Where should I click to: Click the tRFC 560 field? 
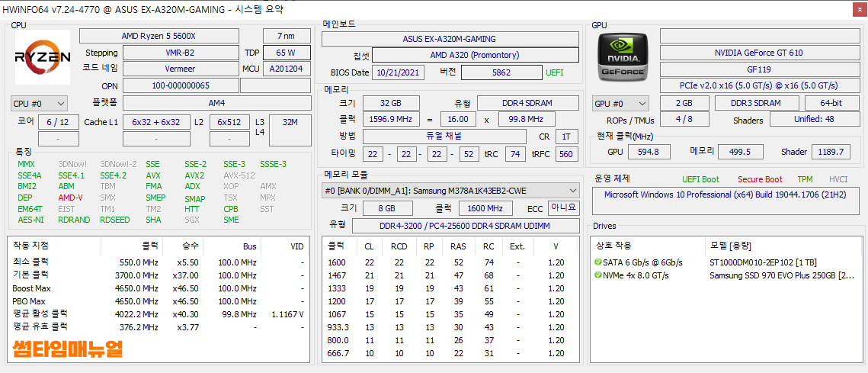(567, 154)
